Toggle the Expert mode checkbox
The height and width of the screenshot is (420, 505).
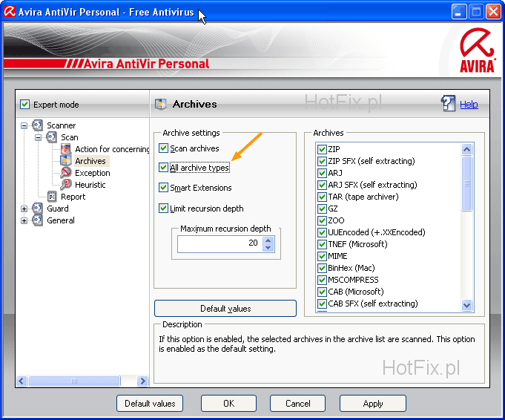pyautogui.click(x=25, y=105)
